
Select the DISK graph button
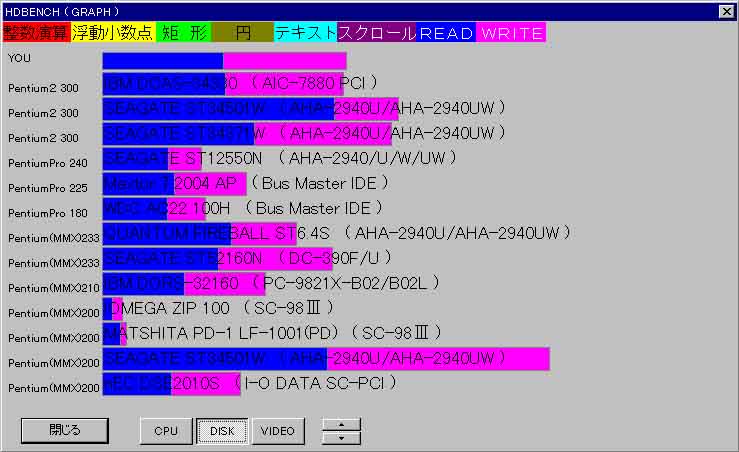(221, 431)
